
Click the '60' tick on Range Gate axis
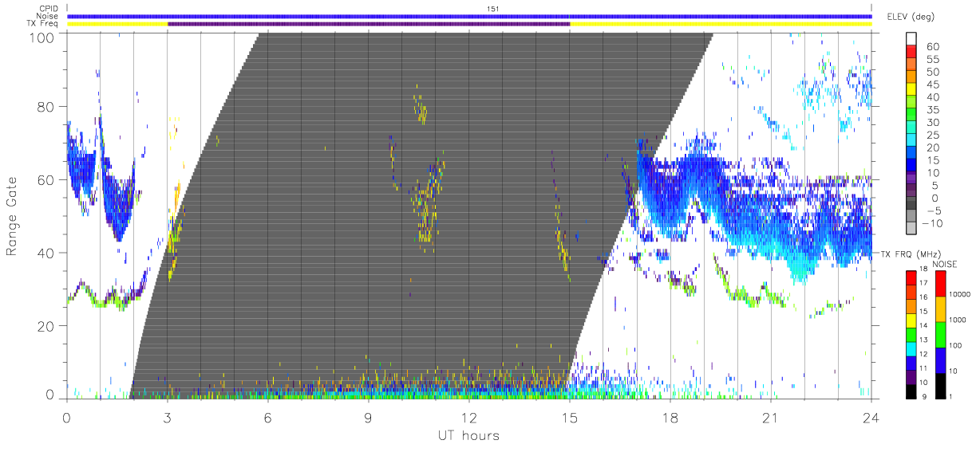(x=46, y=180)
